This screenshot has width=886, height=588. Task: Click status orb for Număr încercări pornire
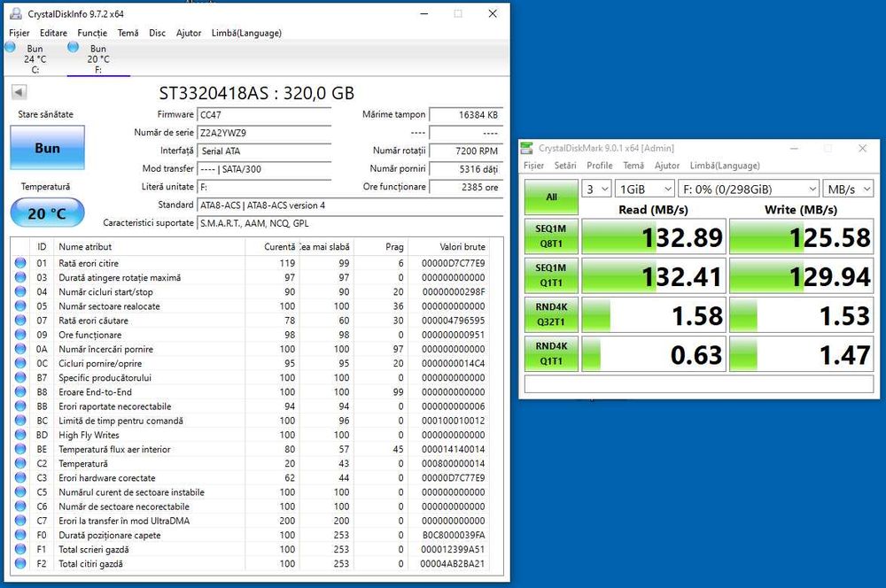[20, 349]
